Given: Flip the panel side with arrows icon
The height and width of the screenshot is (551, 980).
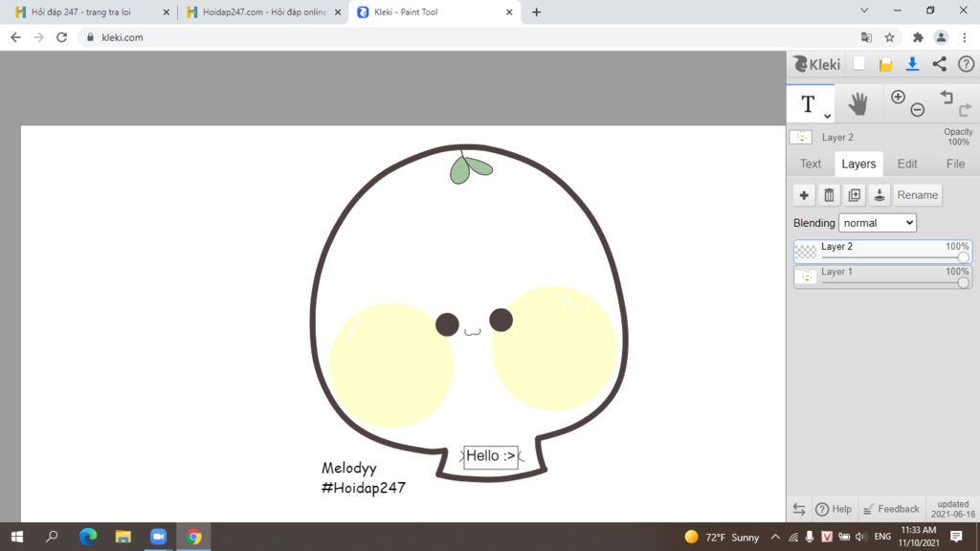Looking at the screenshot, I should coord(799,509).
